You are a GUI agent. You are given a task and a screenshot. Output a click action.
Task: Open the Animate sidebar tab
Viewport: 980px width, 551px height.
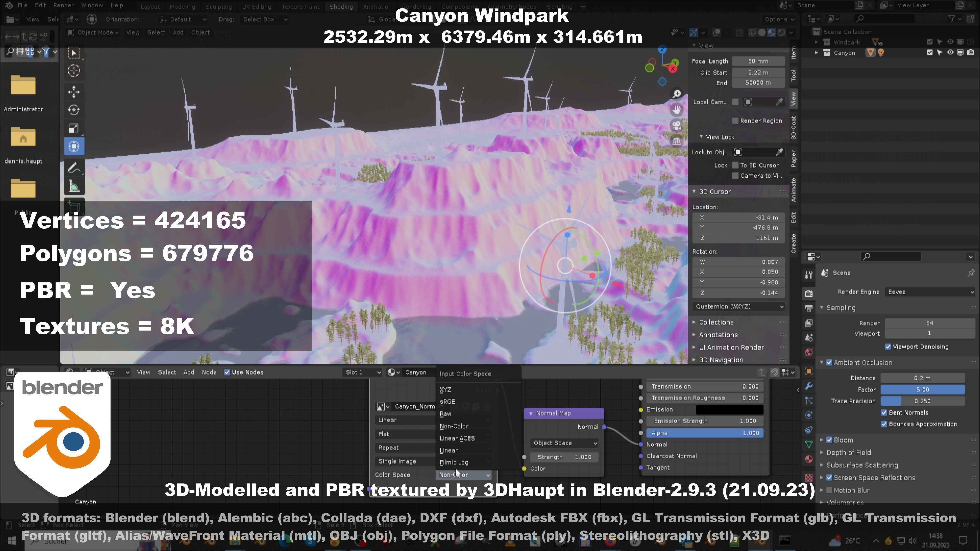[793, 189]
